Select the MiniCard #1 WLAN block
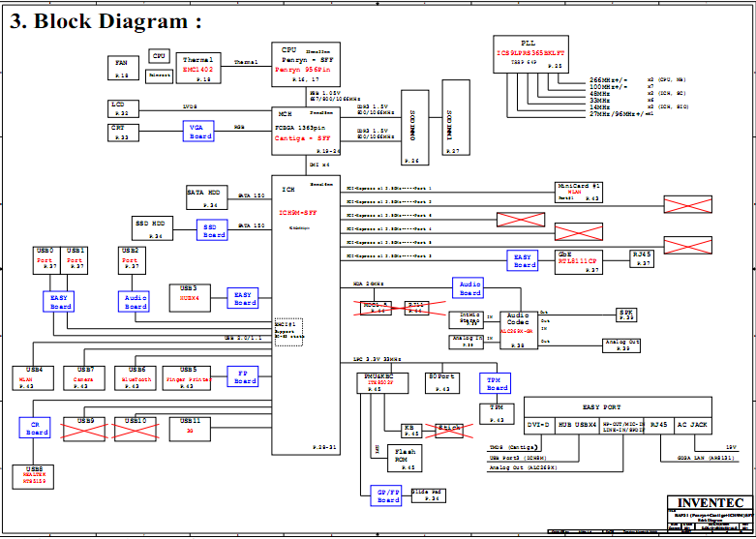 pos(579,193)
